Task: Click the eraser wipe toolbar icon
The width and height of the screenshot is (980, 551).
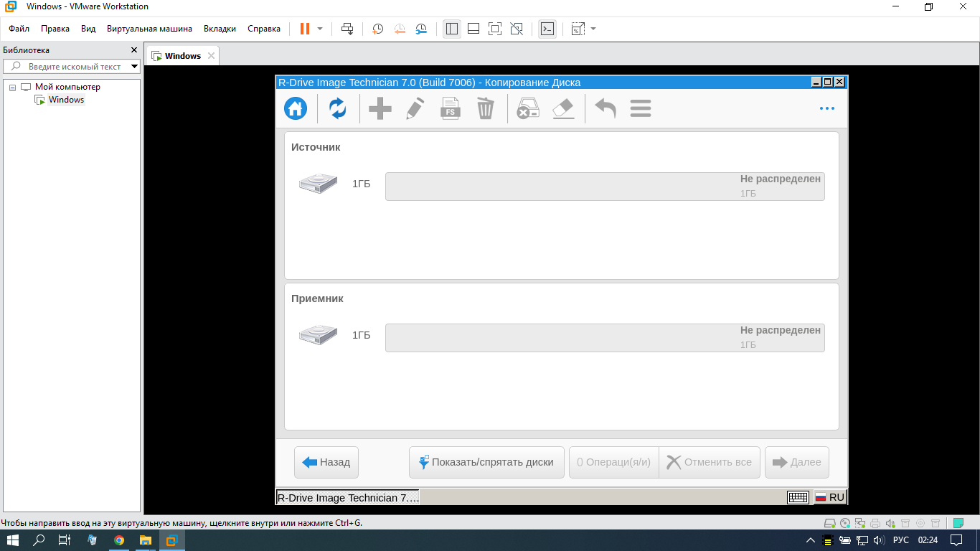Action: click(x=564, y=108)
